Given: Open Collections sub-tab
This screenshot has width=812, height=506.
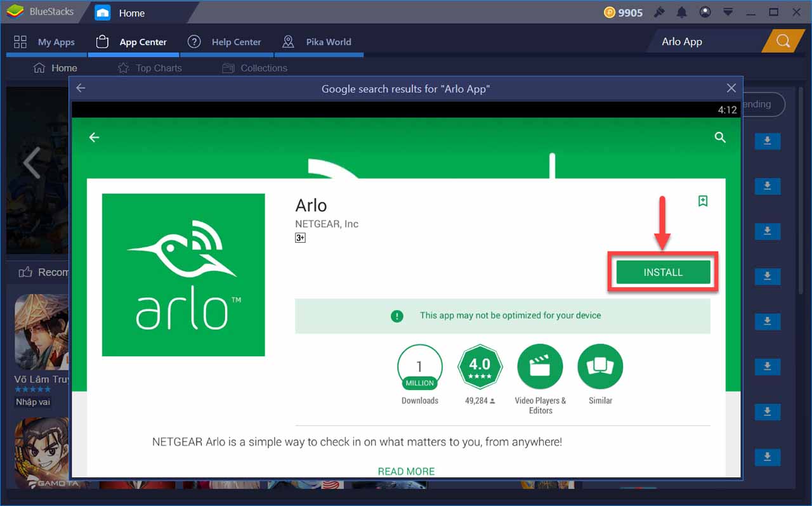Looking at the screenshot, I should click(x=254, y=68).
